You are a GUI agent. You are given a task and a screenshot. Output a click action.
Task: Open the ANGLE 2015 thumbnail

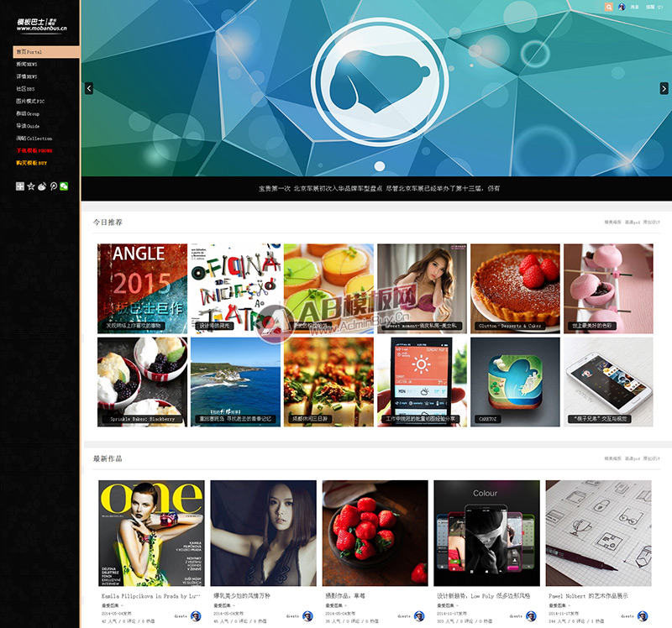click(142, 286)
